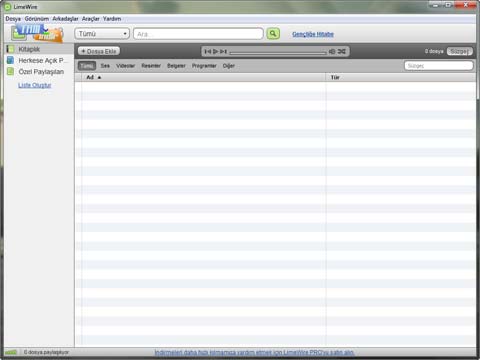Open the Tümü search category dropdown
480x360 pixels.
point(102,34)
